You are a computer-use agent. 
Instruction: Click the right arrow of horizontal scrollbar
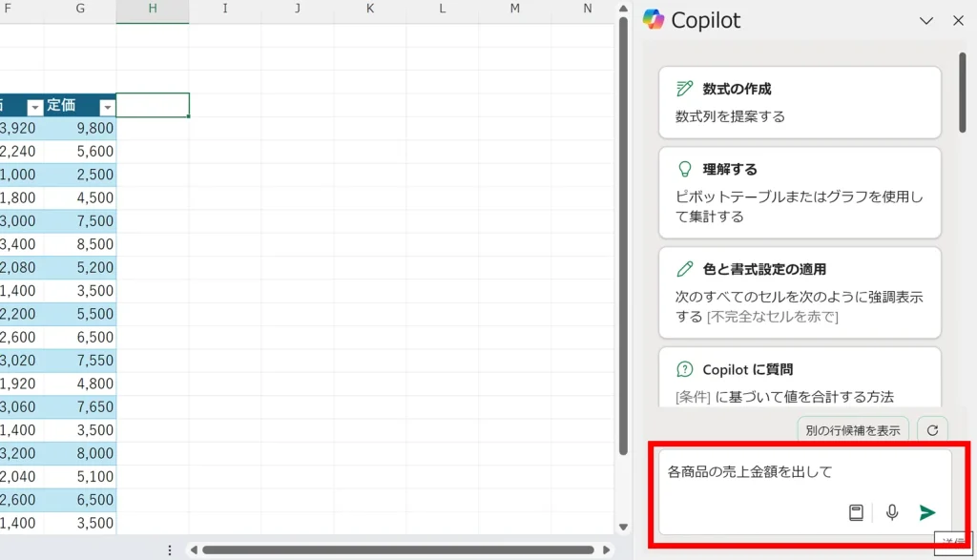pos(607,550)
